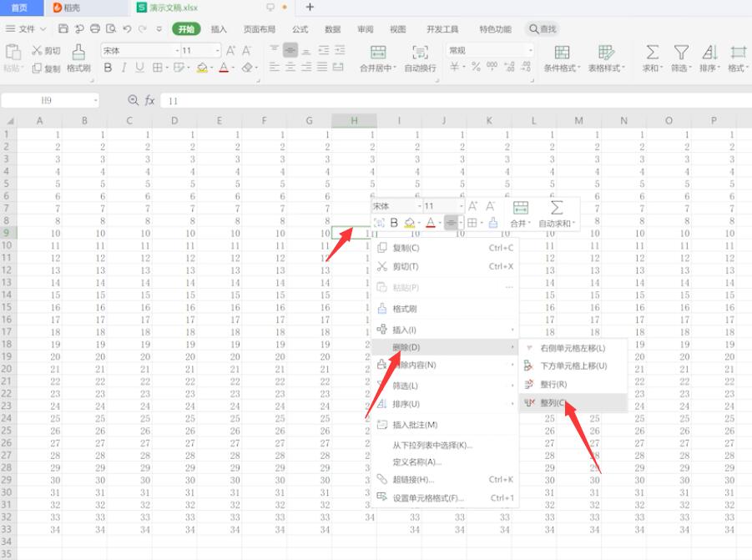Toggle bottom vertical alignment in ribbon
This screenshot has height=560, width=752.
(306, 50)
